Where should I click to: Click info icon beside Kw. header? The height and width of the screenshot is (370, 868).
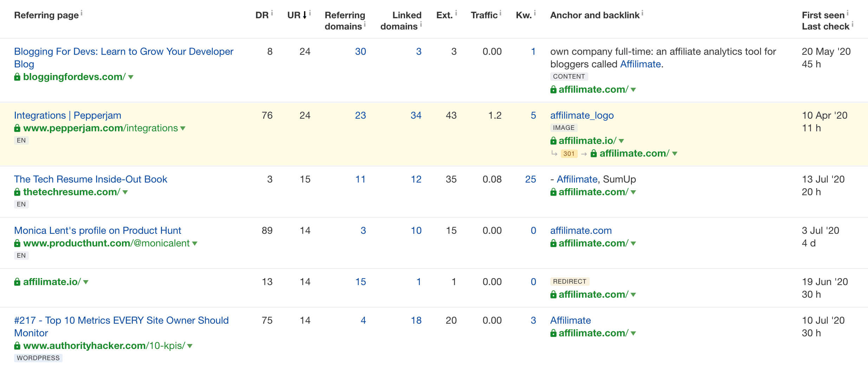point(535,13)
